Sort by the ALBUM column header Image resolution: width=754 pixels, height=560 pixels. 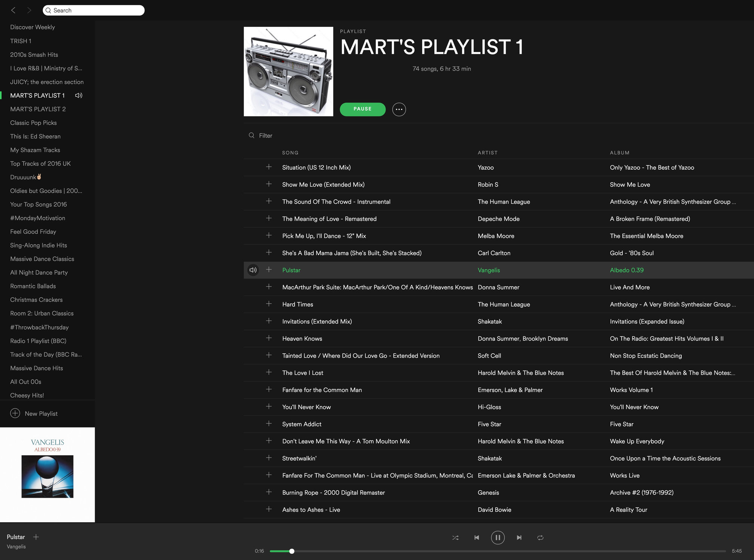tap(619, 153)
